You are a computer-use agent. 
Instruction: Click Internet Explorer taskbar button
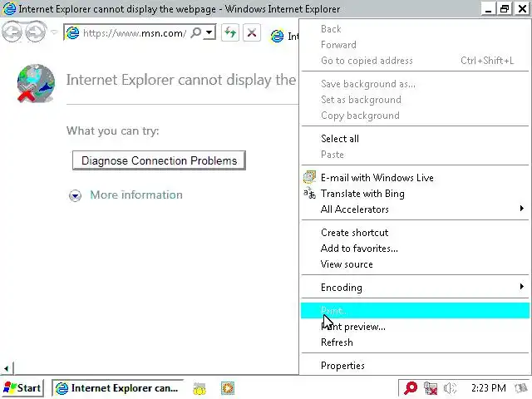coord(117,388)
